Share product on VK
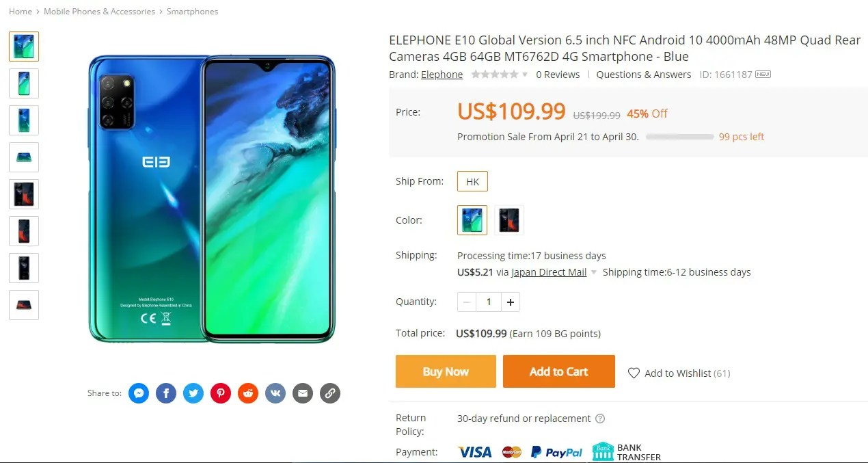 coord(275,393)
